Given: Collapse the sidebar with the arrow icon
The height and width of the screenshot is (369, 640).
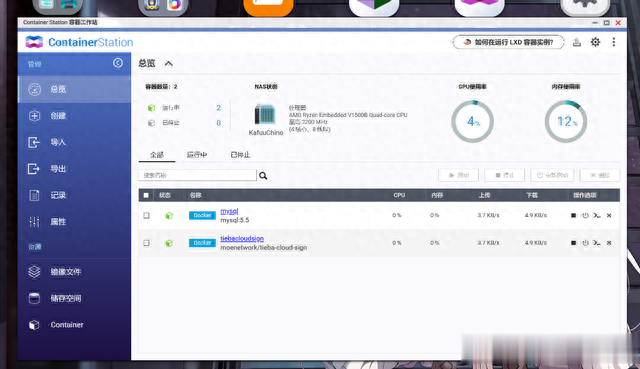Looking at the screenshot, I should click(x=118, y=63).
